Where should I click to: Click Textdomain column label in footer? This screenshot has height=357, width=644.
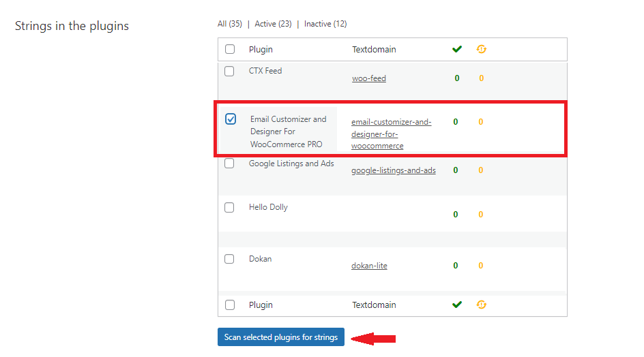click(374, 305)
